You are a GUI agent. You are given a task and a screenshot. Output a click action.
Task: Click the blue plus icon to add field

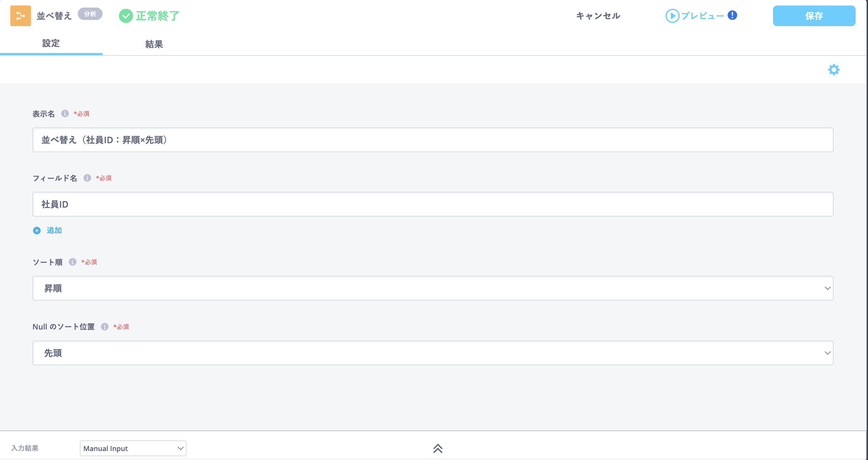click(x=37, y=231)
